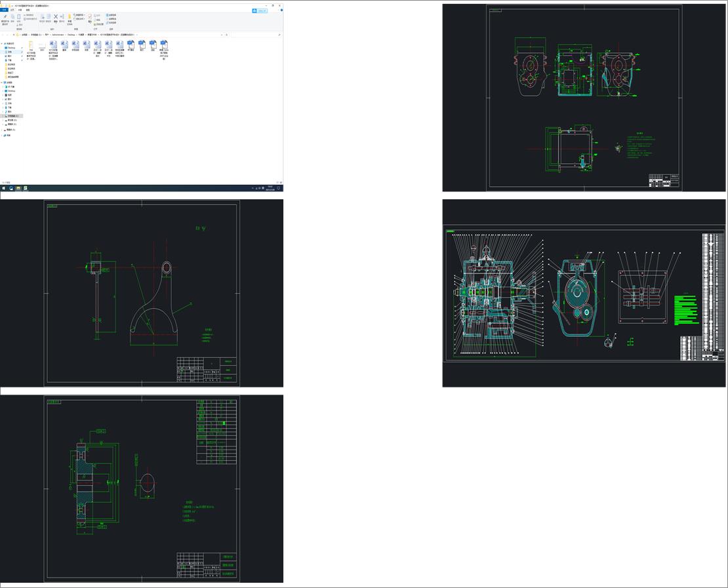Click the Explorer search field
This screenshot has height=588, width=728.
click(x=256, y=35)
